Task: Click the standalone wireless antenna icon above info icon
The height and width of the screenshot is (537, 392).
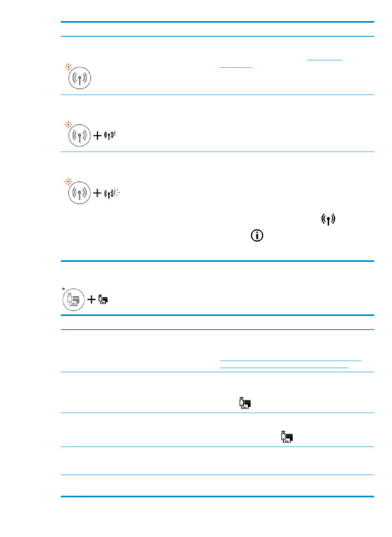Action: pos(328,219)
